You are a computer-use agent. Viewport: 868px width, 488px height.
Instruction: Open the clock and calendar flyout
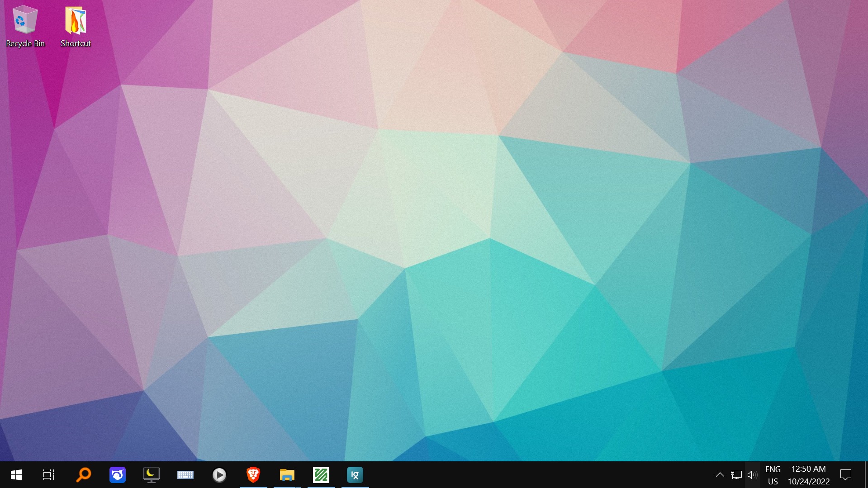click(x=807, y=475)
